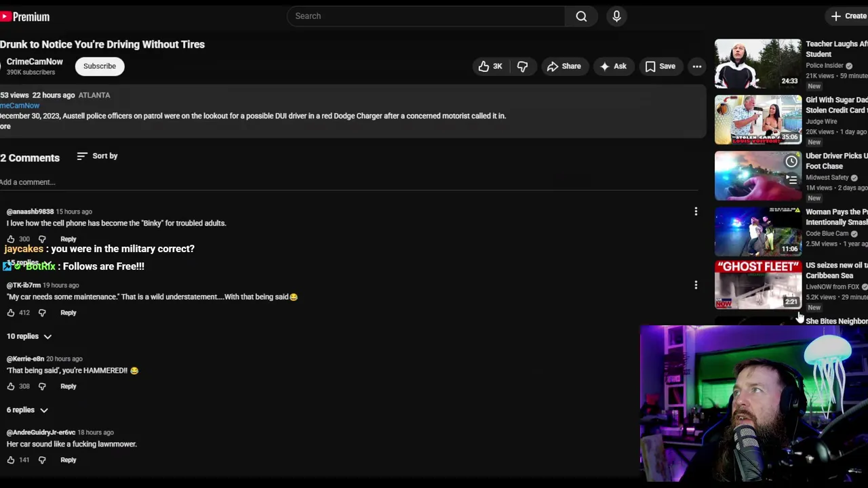Expand the video description with more
The width and height of the screenshot is (868, 488).
5,127
